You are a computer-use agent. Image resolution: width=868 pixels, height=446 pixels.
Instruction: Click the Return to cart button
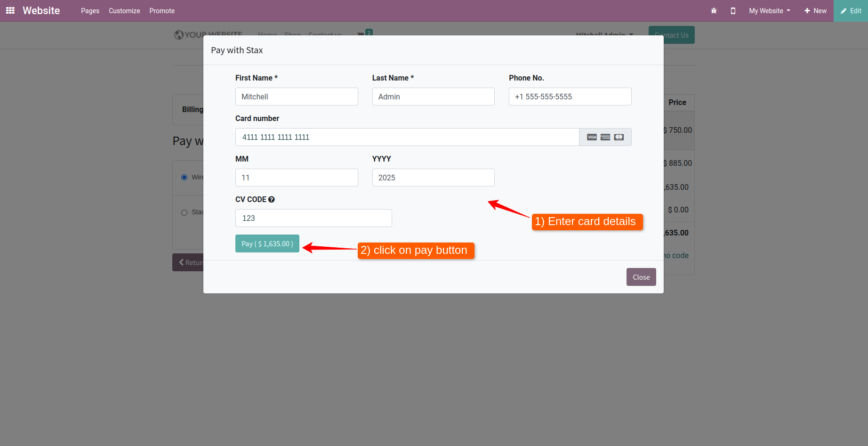tap(188, 262)
